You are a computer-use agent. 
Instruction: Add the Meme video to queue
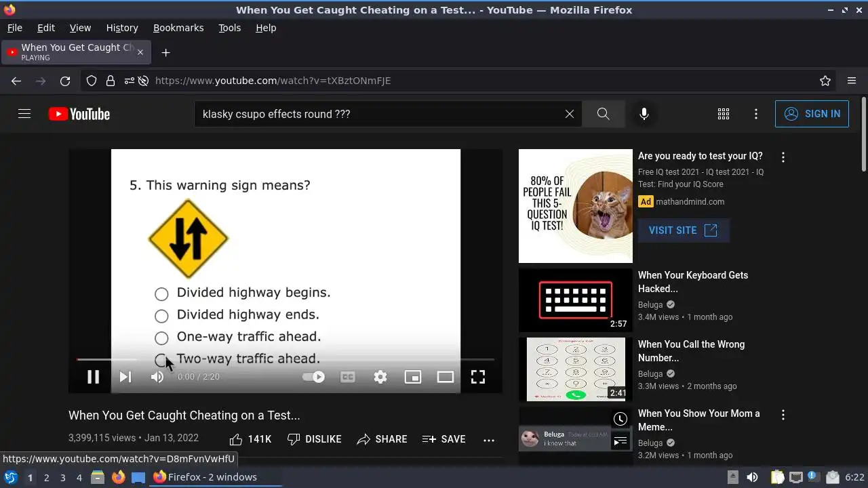tap(620, 442)
